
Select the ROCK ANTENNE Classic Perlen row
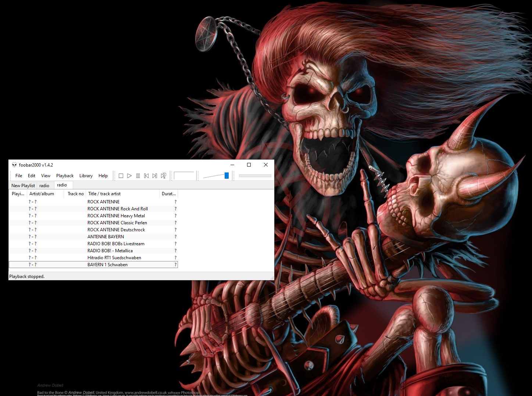pos(93,223)
